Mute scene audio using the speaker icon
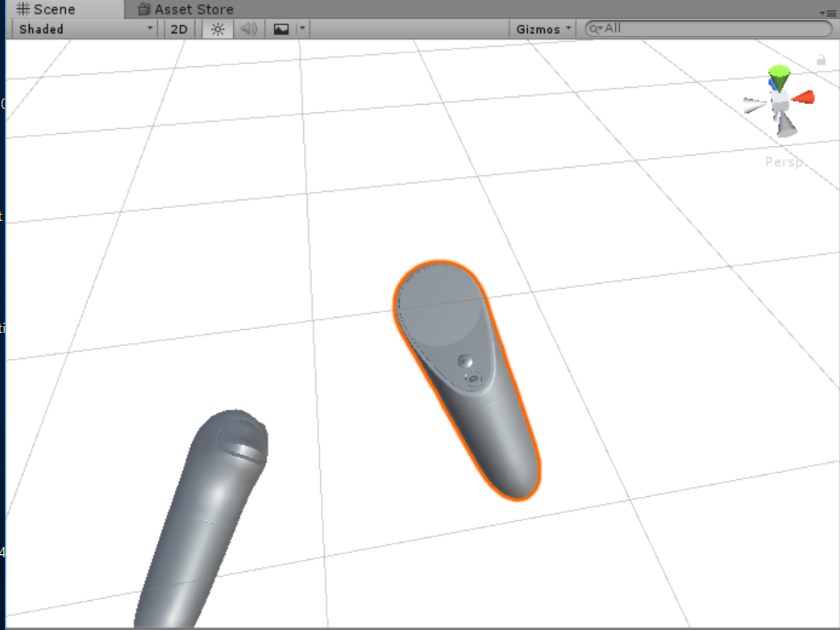The width and height of the screenshot is (840, 630). [247, 28]
